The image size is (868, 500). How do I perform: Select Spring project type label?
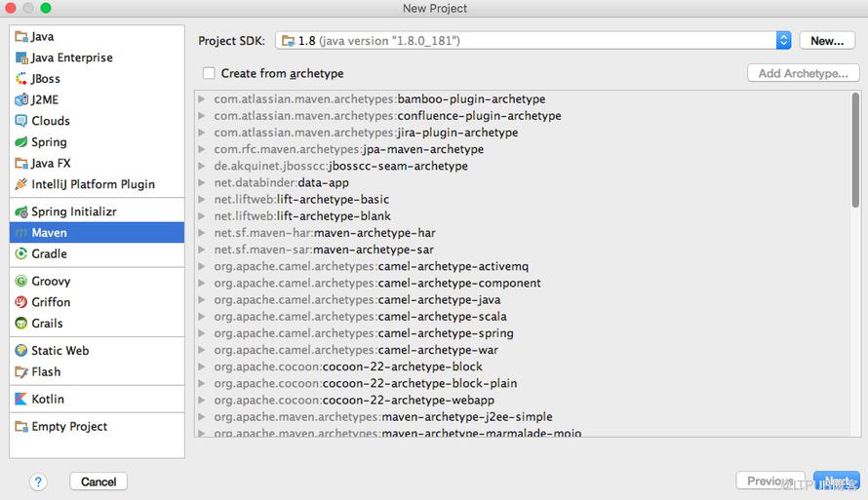(x=50, y=142)
